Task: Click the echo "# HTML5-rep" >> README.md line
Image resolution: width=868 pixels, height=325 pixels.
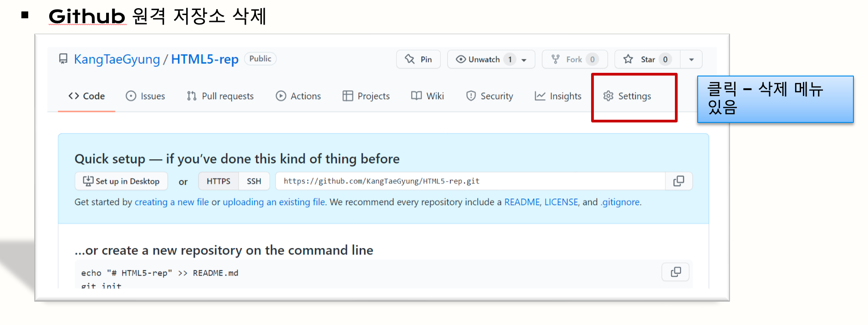Action: point(160,273)
